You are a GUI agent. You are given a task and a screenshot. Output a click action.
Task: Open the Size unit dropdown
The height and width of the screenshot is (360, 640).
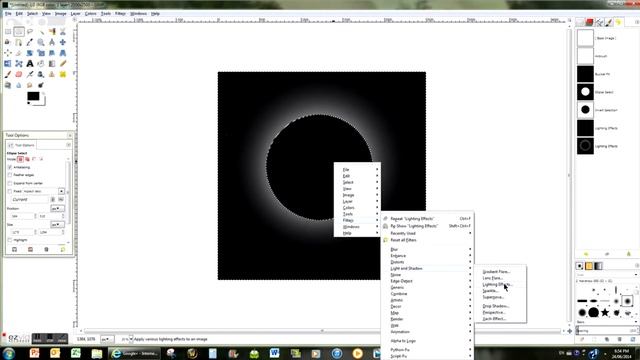point(57,224)
